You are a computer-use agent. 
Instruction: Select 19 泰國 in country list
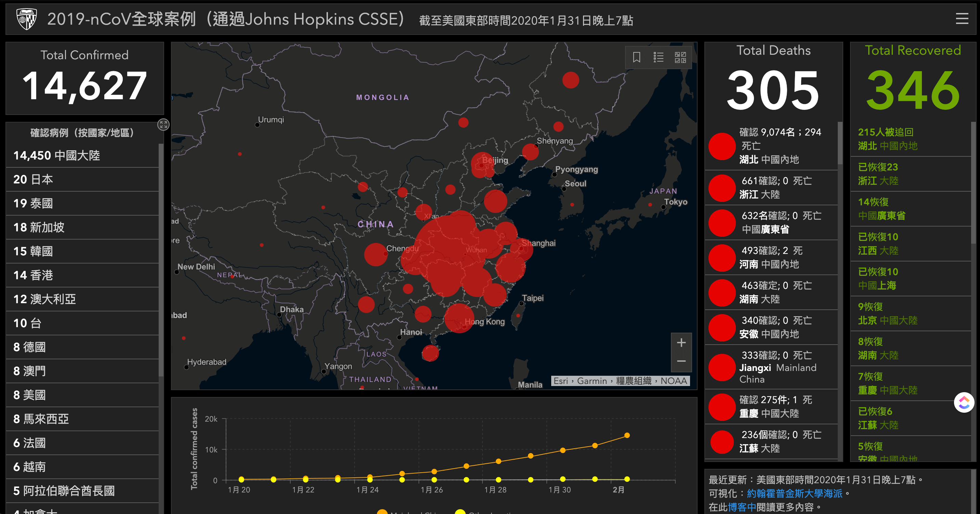pos(82,203)
